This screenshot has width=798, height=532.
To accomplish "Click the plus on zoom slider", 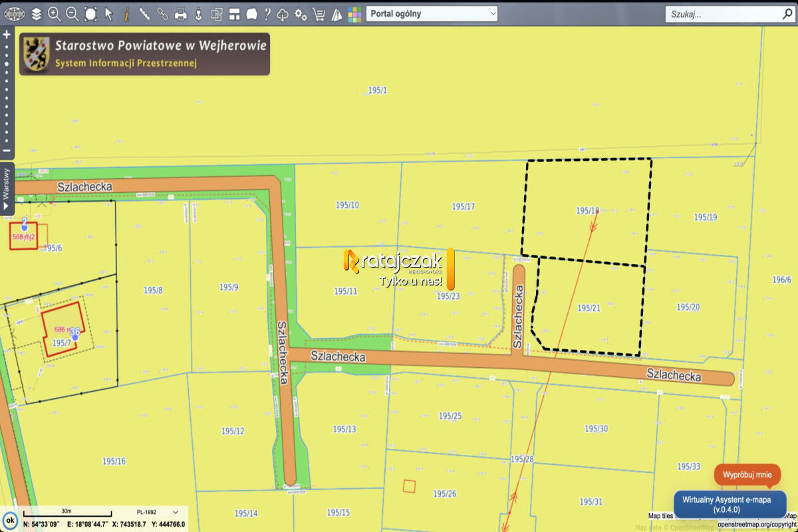I will tap(7, 33).
